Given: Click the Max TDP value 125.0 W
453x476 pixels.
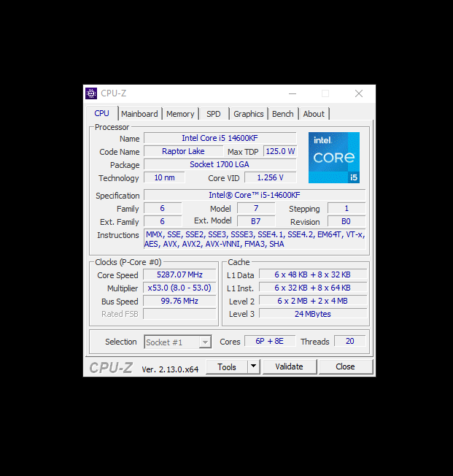Looking at the screenshot, I should tap(280, 151).
